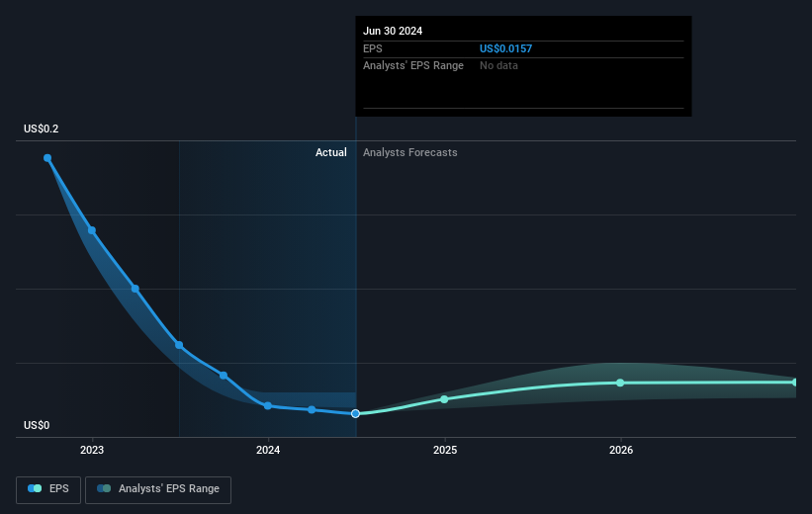
Task: Click the forecast point above 2026 label
Action: click(620, 383)
